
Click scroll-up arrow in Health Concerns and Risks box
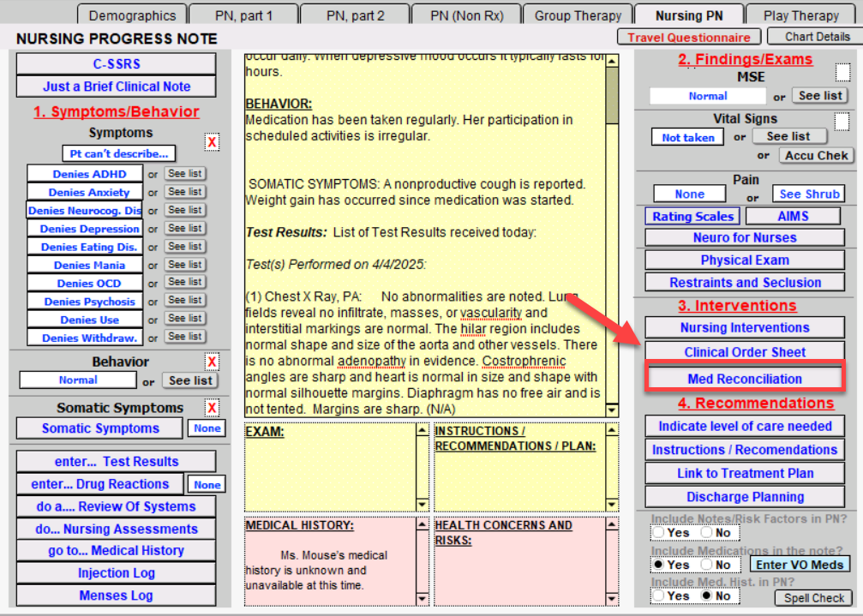612,525
